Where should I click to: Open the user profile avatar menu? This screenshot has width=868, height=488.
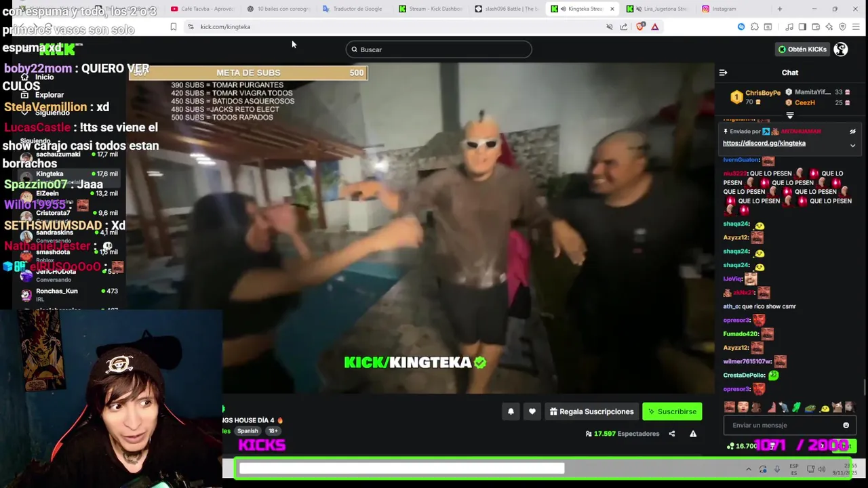click(840, 49)
